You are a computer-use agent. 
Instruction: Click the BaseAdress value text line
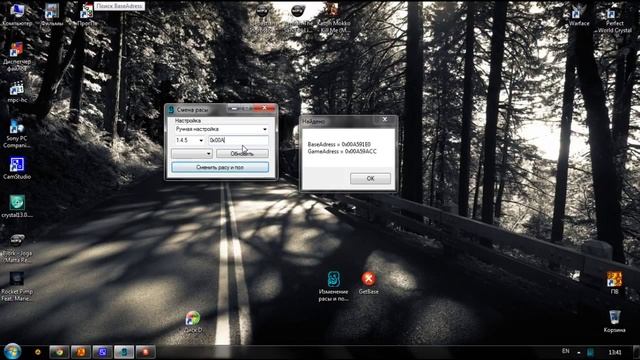coord(339,144)
